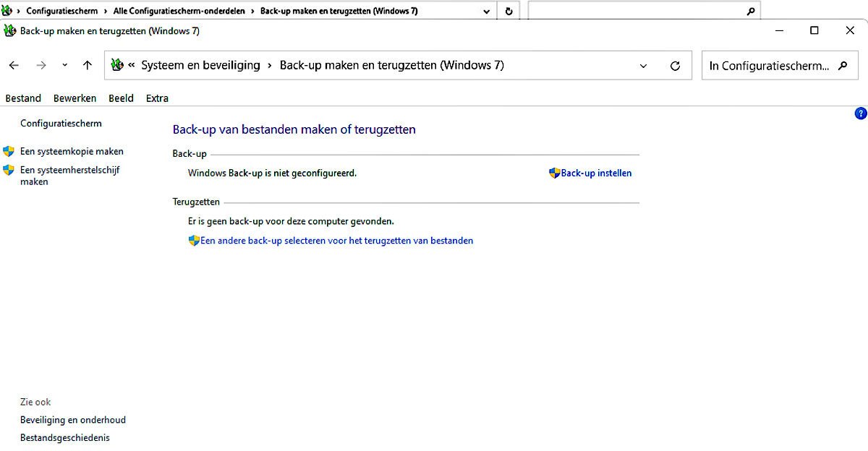Click the control panel icon in address bar

117,65
